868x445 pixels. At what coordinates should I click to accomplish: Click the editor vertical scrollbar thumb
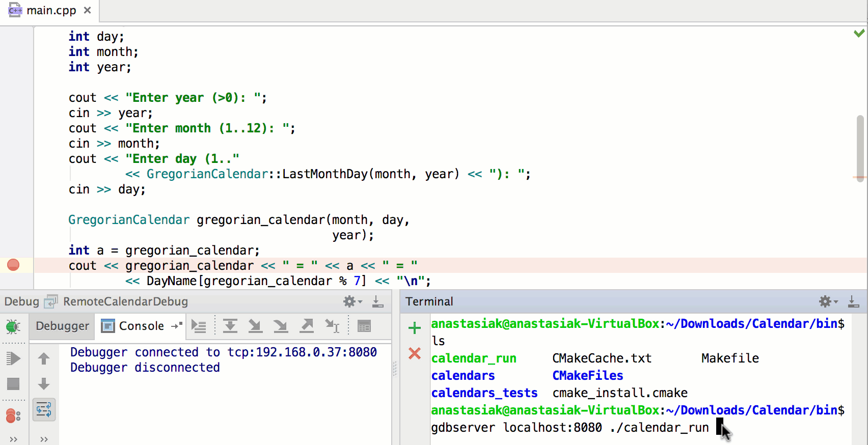coord(860,145)
